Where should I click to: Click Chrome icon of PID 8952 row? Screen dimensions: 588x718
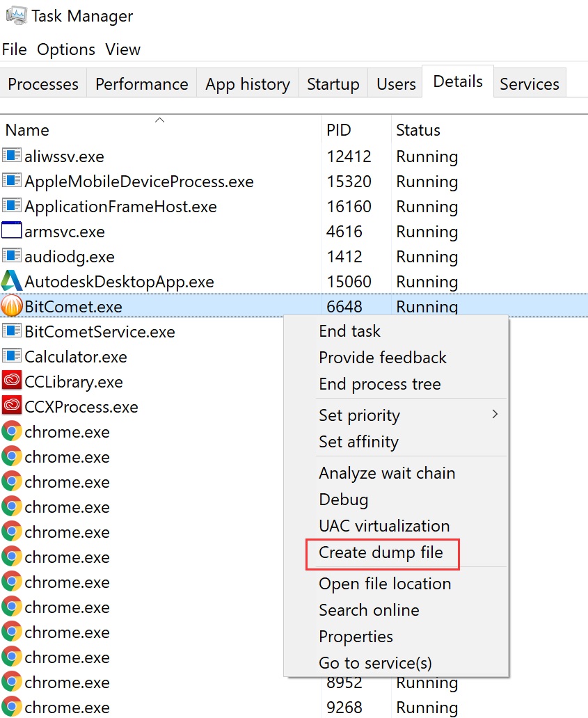click(x=11, y=682)
